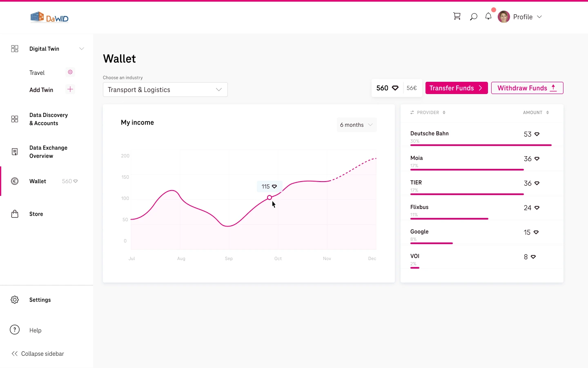This screenshot has width=588, height=368.
Task: Click the Withdraw Funds button
Action: coord(527,88)
